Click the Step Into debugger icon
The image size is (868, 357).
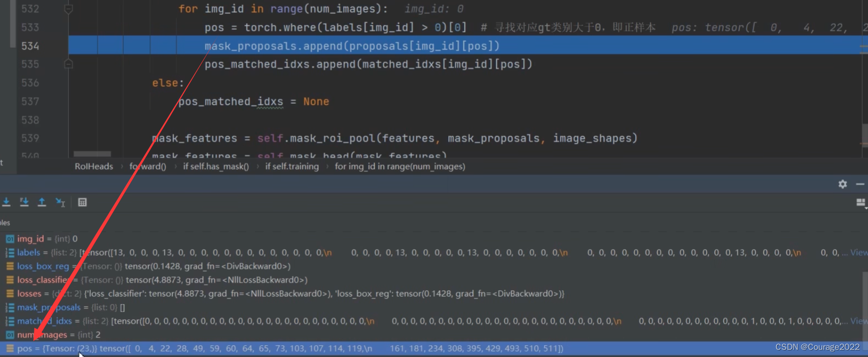pos(6,202)
